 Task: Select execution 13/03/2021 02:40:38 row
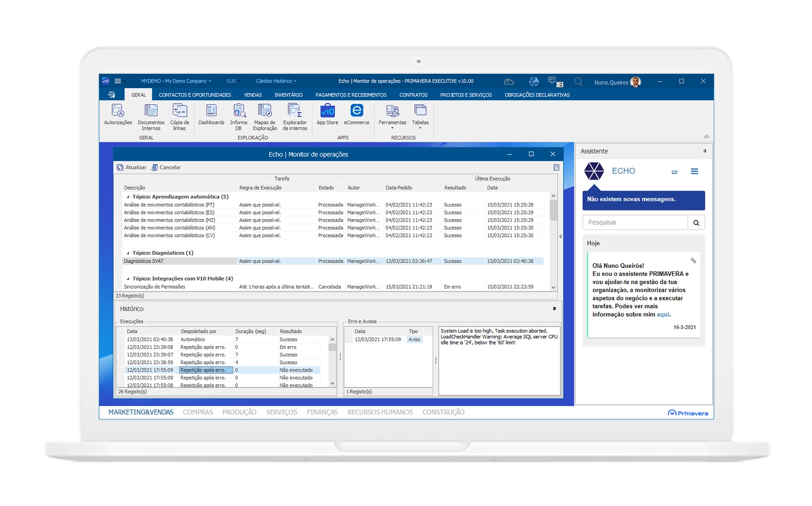pos(223,339)
